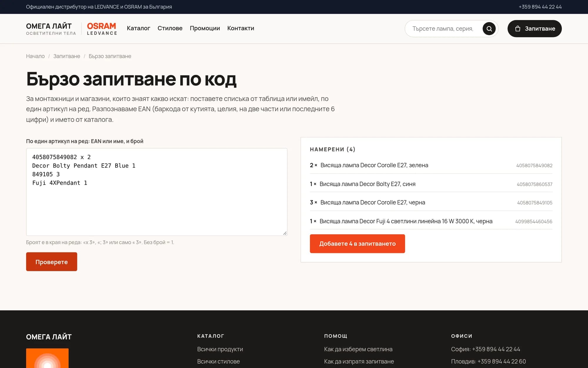The image size is (588, 368).
Task: Click the orange footer logo image
Action: pos(47,358)
